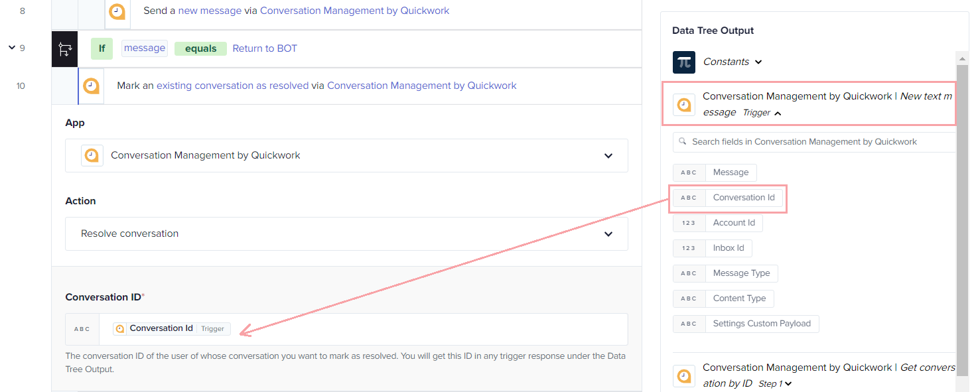Click step number 8
The width and height of the screenshot is (980, 392).
point(23,11)
